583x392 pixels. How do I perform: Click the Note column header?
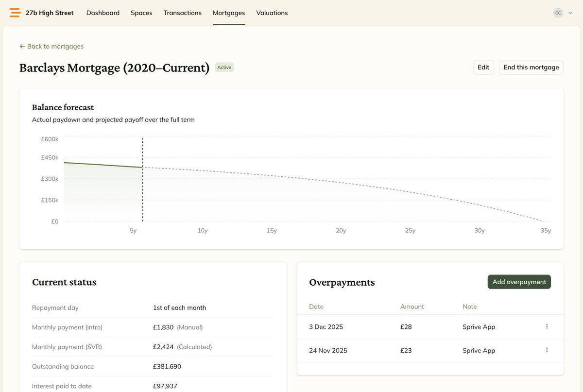click(470, 307)
